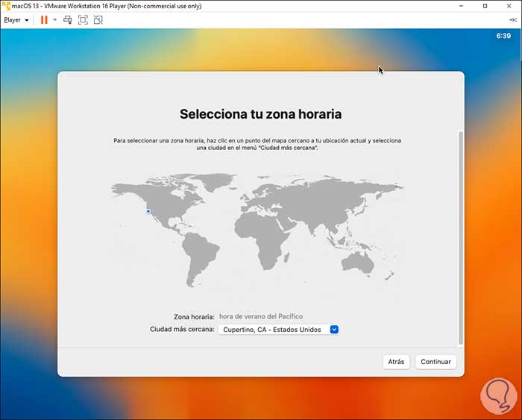Toggle Unity mode icon
This screenshot has height=420, width=522.
98,20
